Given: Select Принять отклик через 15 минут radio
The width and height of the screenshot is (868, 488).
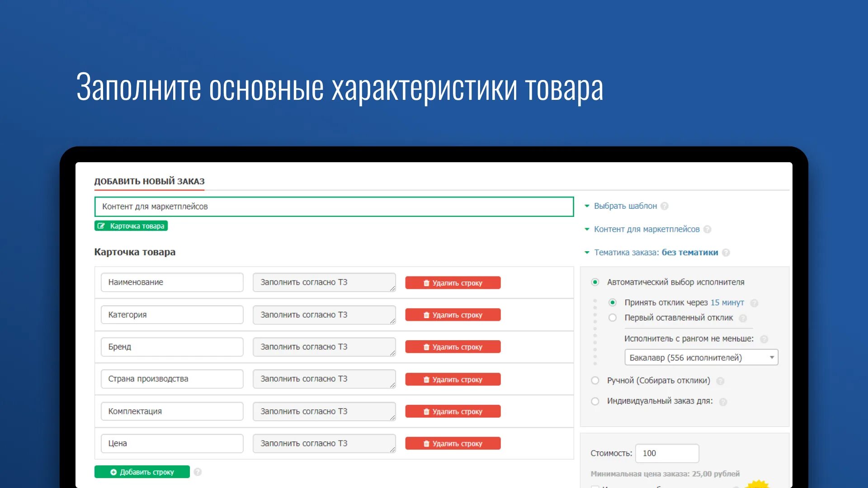Looking at the screenshot, I should tap(613, 302).
